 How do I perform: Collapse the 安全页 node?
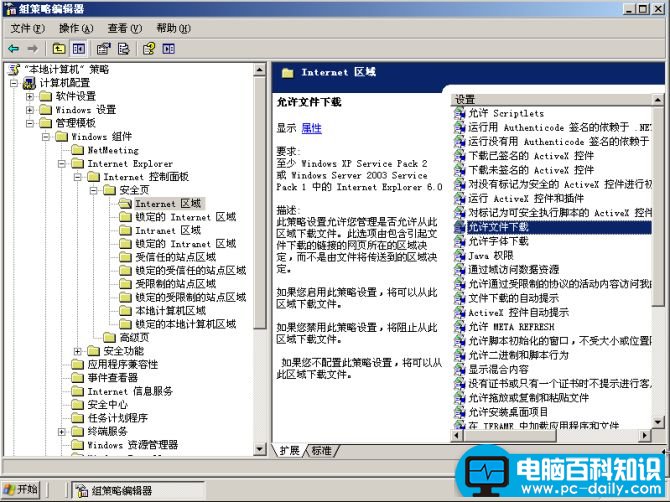[x=94, y=191]
